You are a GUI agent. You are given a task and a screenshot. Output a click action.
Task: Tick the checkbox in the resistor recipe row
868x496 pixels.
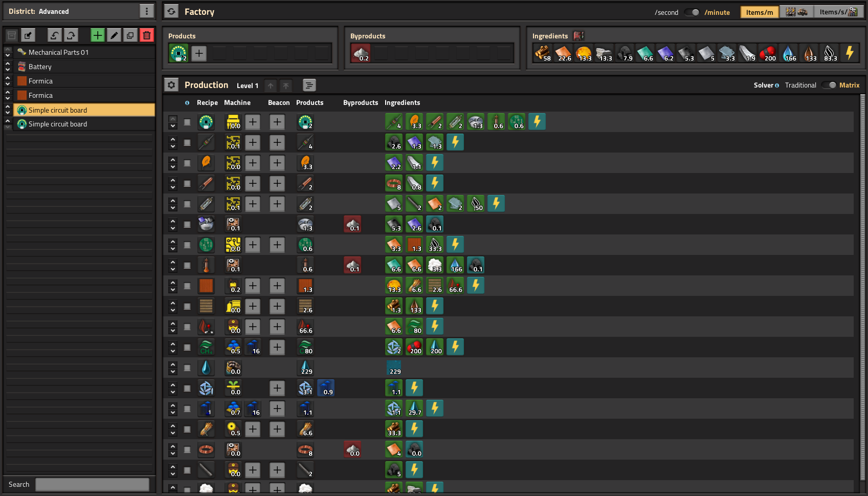pyautogui.click(x=187, y=142)
